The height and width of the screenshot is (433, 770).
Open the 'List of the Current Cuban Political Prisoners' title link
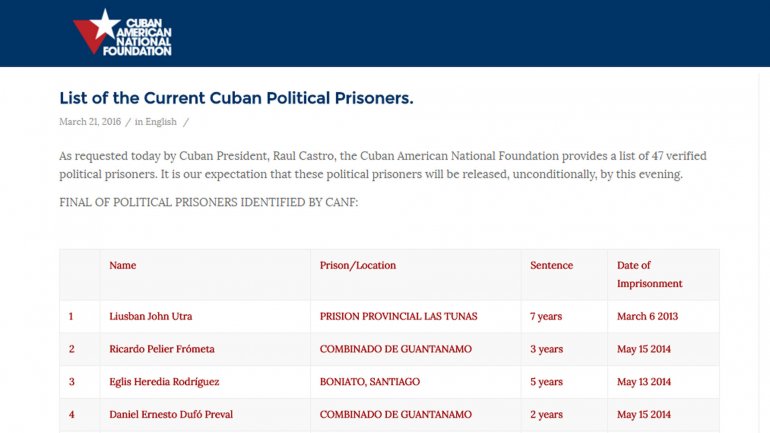point(236,98)
